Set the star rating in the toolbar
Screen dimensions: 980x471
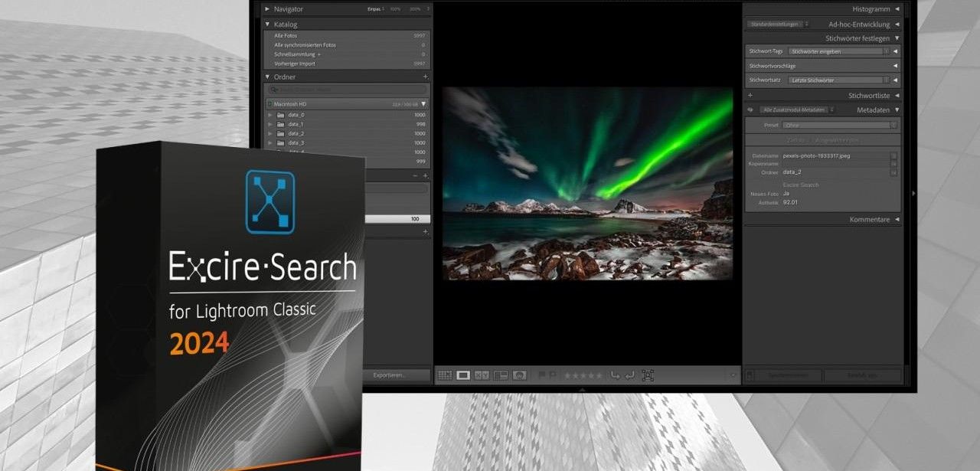(x=583, y=375)
